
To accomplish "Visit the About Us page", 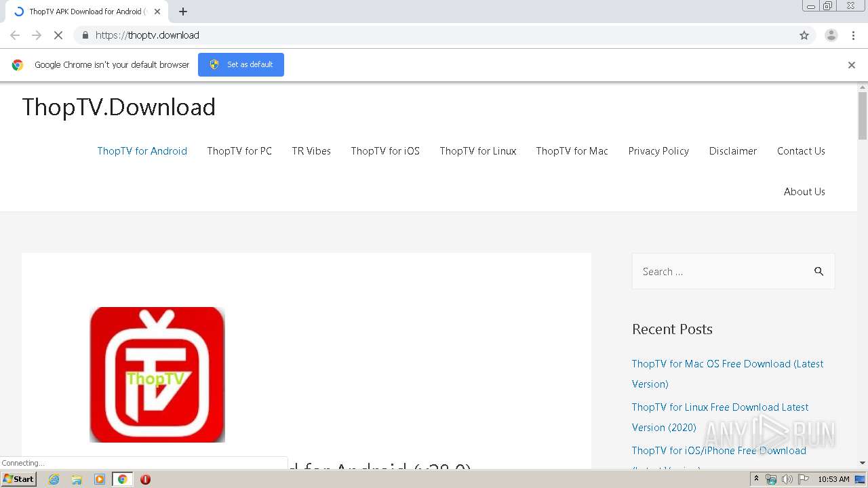I will pos(804,192).
